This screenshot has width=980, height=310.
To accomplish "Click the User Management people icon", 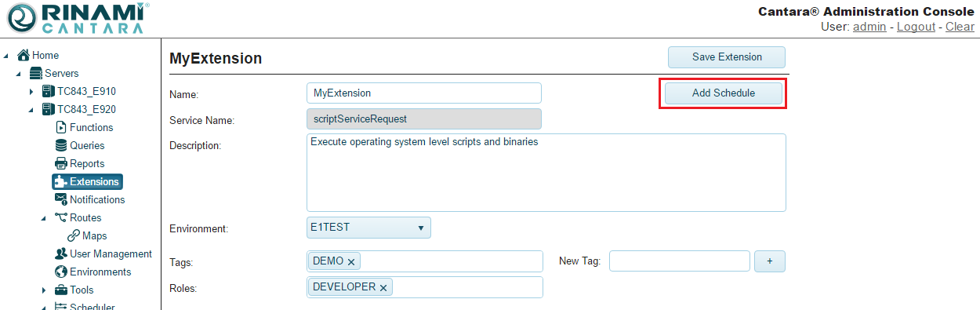I will pyautogui.click(x=61, y=254).
